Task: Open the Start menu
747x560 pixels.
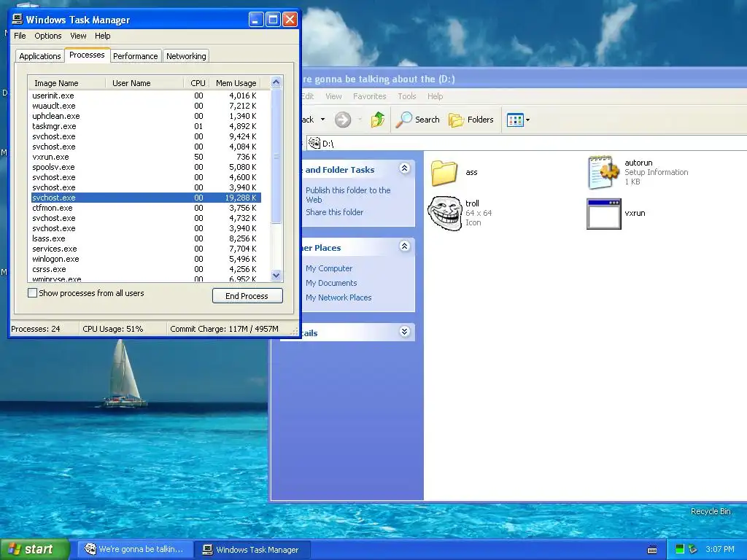Action: (x=35, y=549)
